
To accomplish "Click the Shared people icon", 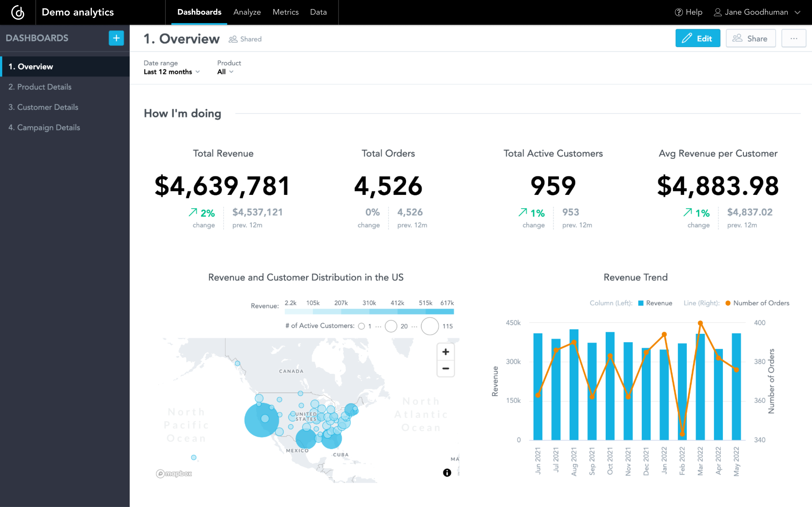I will pos(233,39).
